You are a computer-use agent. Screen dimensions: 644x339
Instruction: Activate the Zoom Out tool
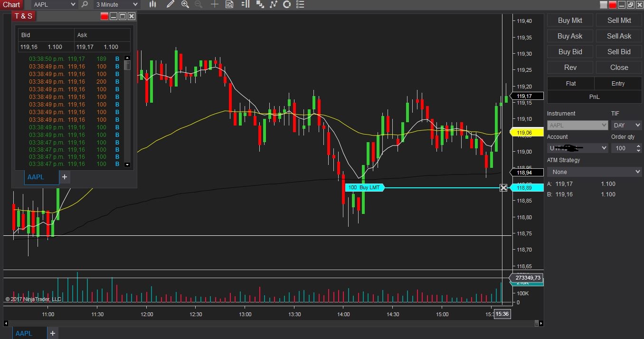(199, 5)
